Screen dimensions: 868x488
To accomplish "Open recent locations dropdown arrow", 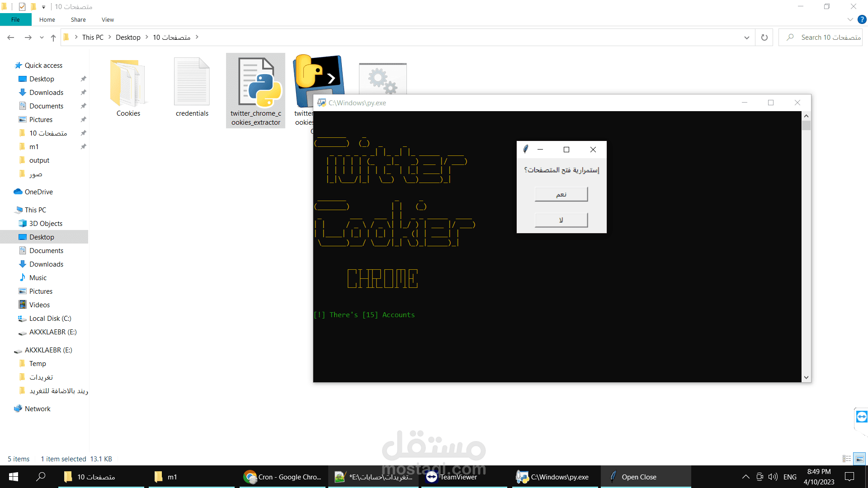I will [42, 38].
